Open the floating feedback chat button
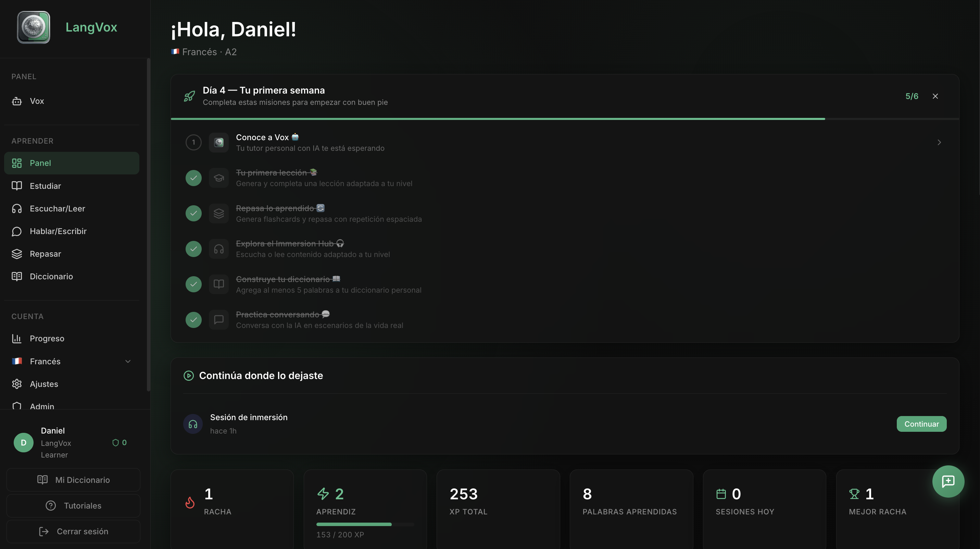This screenshot has height=549, width=980. tap(948, 481)
